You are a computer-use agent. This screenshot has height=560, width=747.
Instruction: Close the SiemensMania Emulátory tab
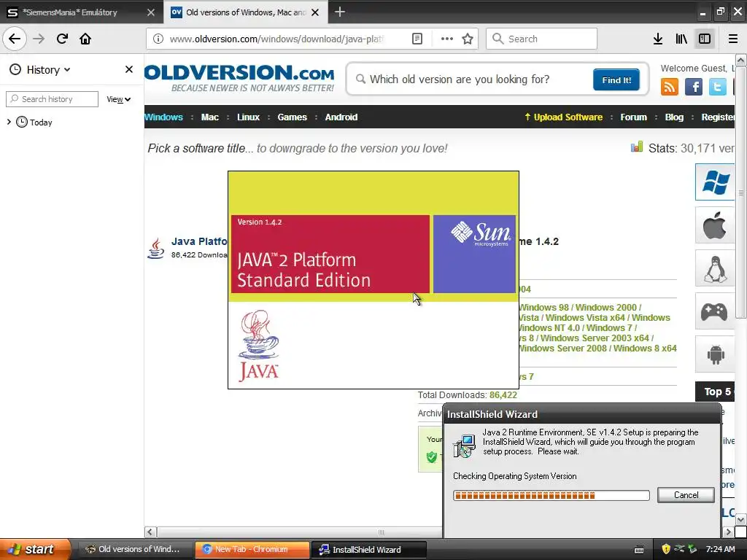(150, 12)
